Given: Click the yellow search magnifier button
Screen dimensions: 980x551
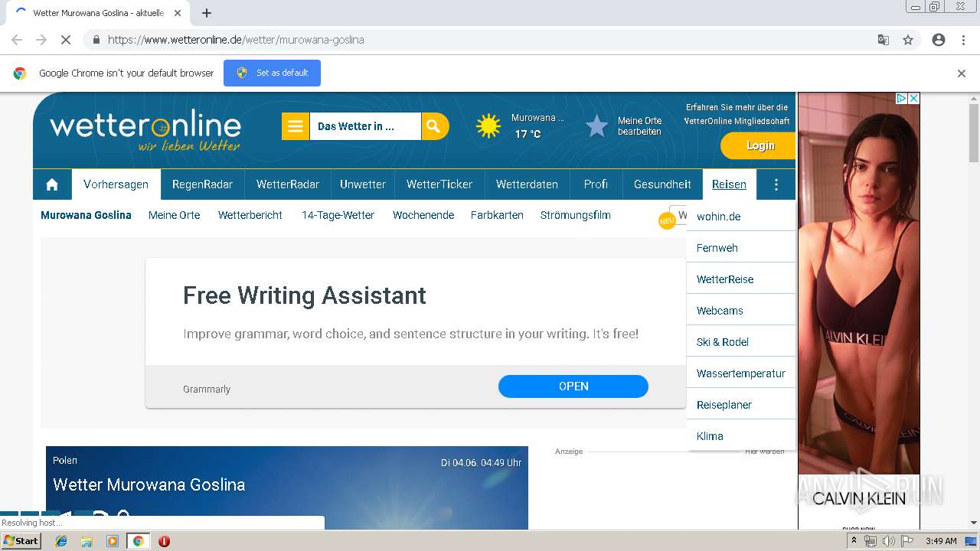Looking at the screenshot, I should pyautogui.click(x=434, y=126).
